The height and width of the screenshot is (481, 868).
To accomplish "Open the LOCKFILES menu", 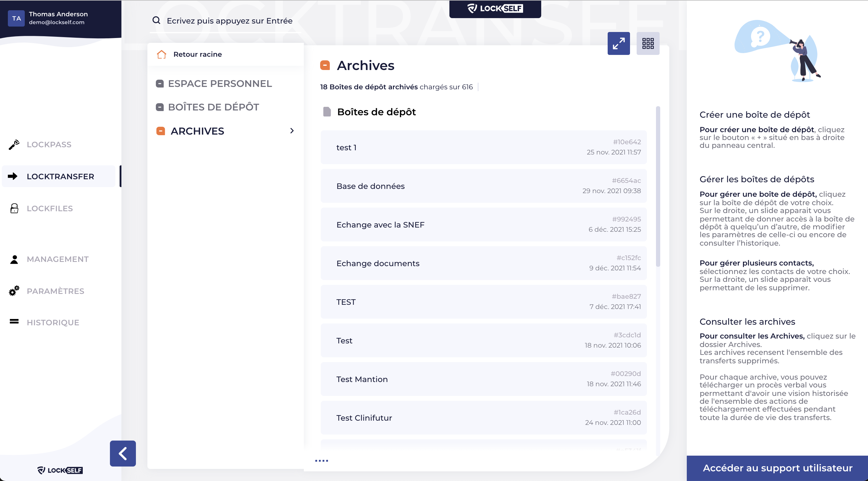I will (50, 208).
